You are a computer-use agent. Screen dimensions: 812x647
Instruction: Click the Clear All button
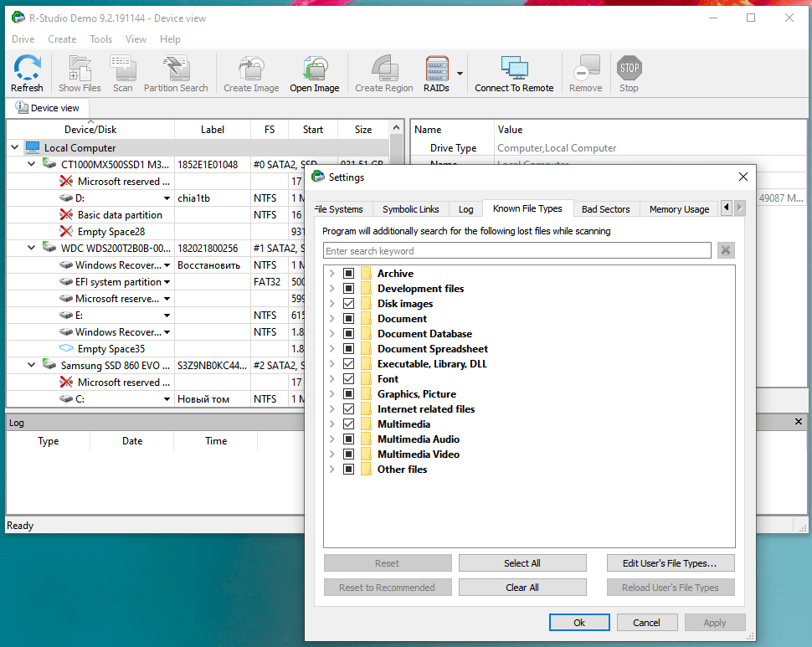[x=522, y=587]
